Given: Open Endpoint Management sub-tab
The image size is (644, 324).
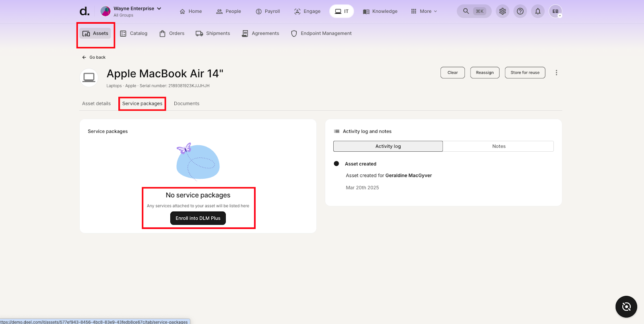Looking at the screenshot, I should (321, 33).
